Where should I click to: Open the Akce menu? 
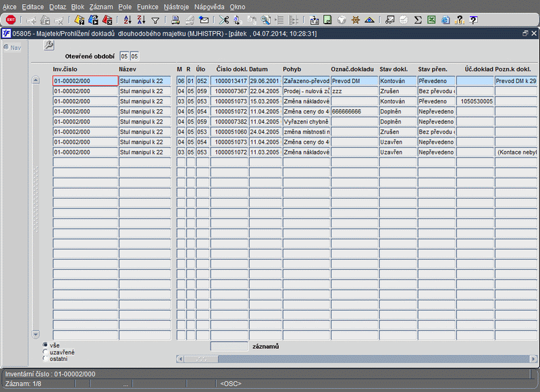pos(9,7)
